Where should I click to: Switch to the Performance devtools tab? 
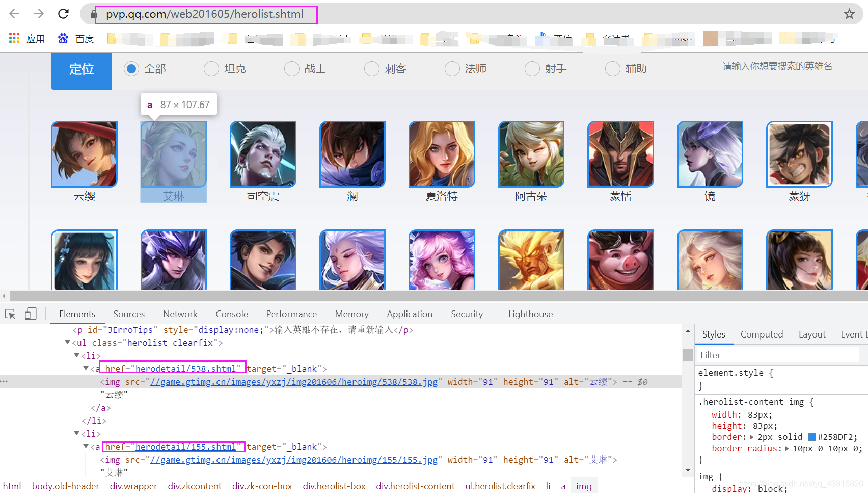click(x=291, y=314)
